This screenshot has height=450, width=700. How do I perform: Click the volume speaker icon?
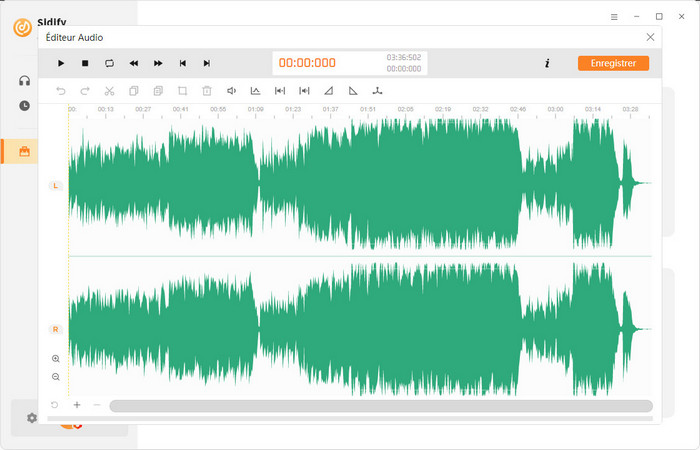point(231,91)
